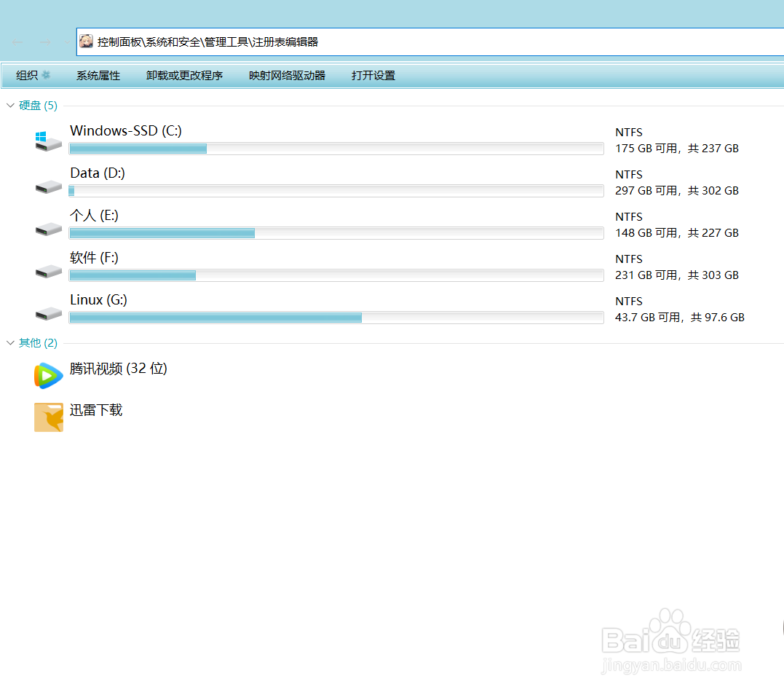Go back with the left arrow
The height and width of the screenshot is (692, 784).
pyautogui.click(x=17, y=42)
